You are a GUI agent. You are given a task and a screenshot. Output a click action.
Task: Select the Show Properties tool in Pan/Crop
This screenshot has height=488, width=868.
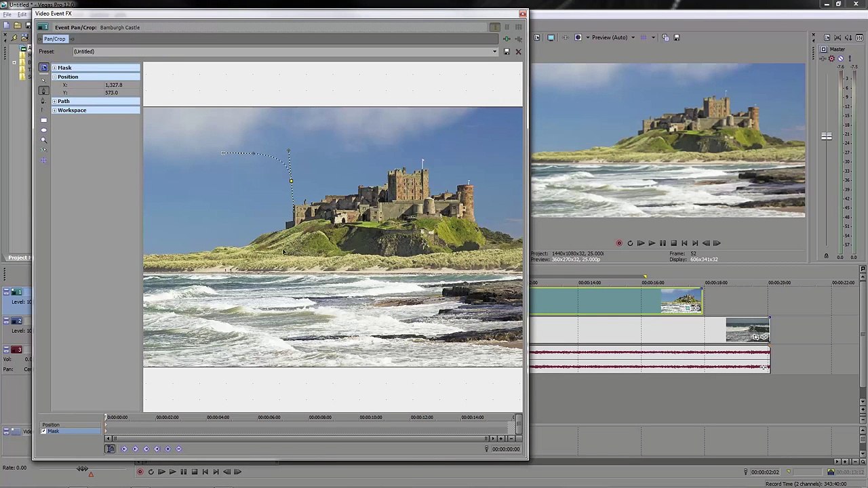point(43,67)
